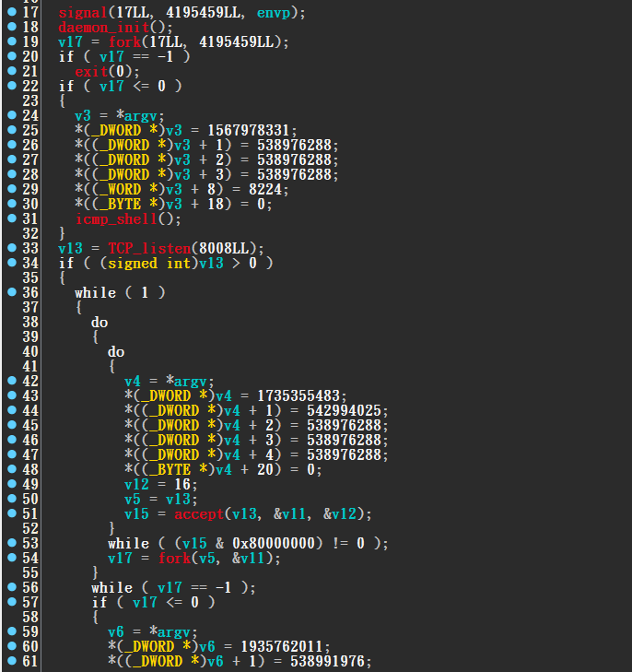Viewport: 632px width, 672px height.
Task: Select the TCP_listen function name
Action: click(149, 249)
